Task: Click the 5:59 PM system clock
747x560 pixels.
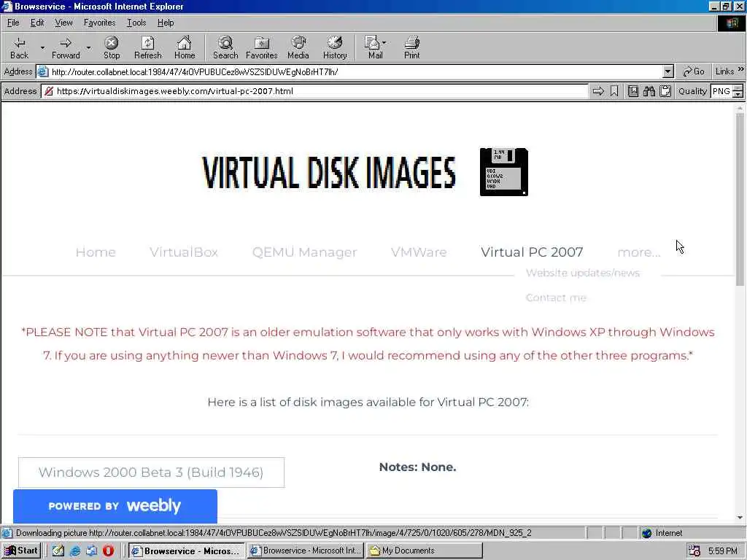Action: pos(723,551)
